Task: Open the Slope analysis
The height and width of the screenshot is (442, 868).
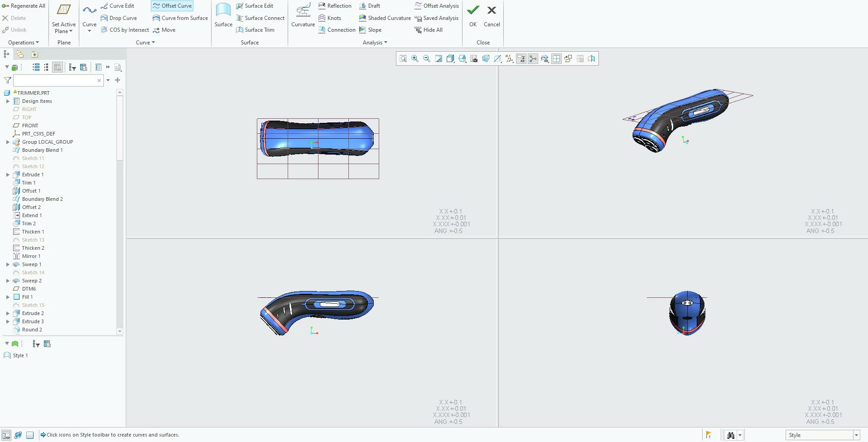Action: 371,30
